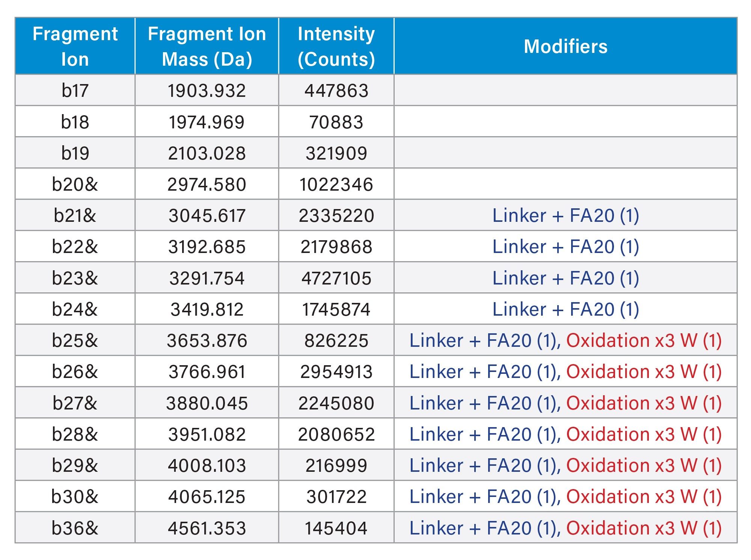Viewport: 751px width, 560px height.
Task: Select the Modifiers column header
Action: tap(566, 46)
